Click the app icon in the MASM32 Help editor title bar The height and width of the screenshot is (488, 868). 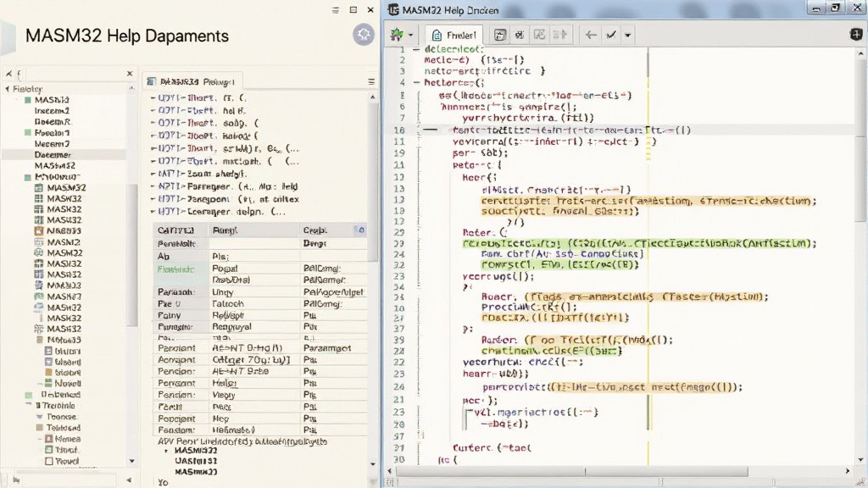393,10
